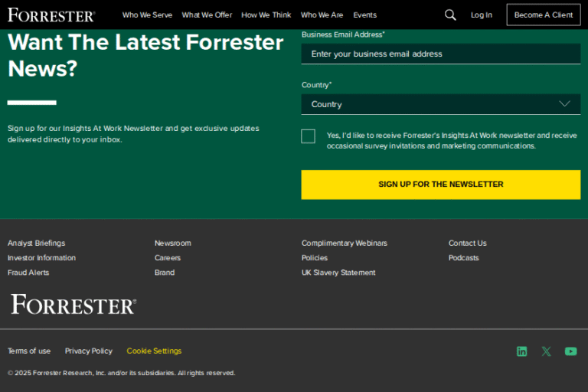Image resolution: width=588 pixels, height=392 pixels.
Task: Open the Complimentary Webinars link
Action: 344,243
